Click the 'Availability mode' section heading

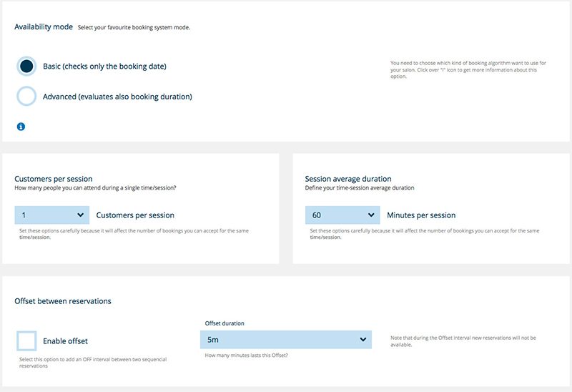click(44, 26)
